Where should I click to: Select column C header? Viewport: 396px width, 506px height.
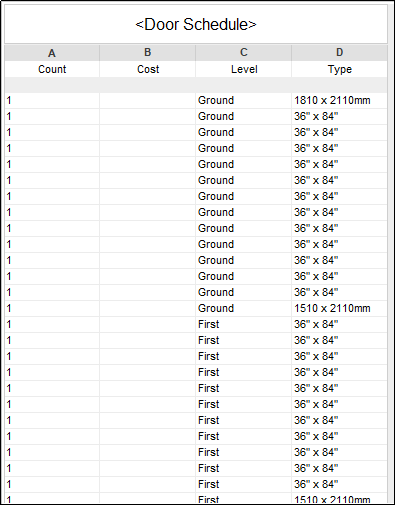(243, 53)
